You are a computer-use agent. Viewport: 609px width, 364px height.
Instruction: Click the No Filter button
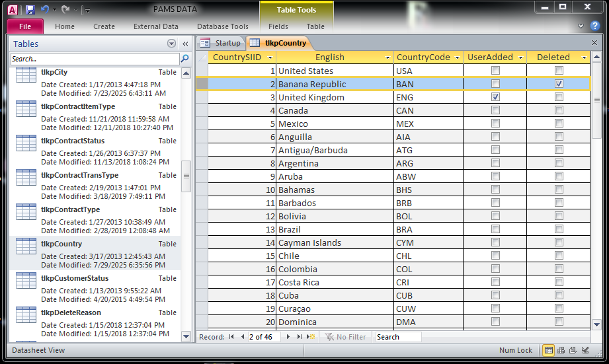coord(345,337)
